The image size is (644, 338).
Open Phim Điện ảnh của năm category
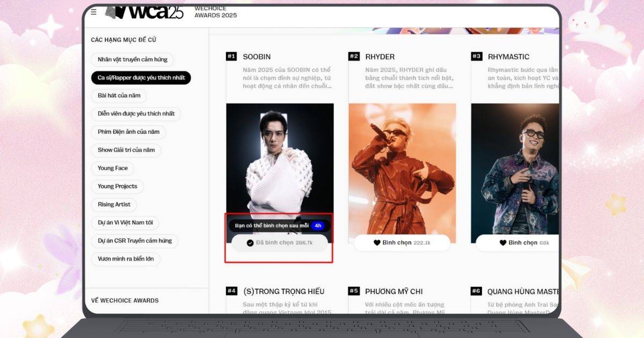129,132
